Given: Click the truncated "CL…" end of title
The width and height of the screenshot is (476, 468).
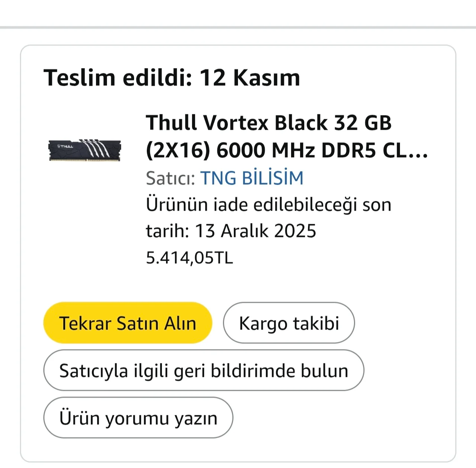Looking at the screenshot, I should 405,150.
